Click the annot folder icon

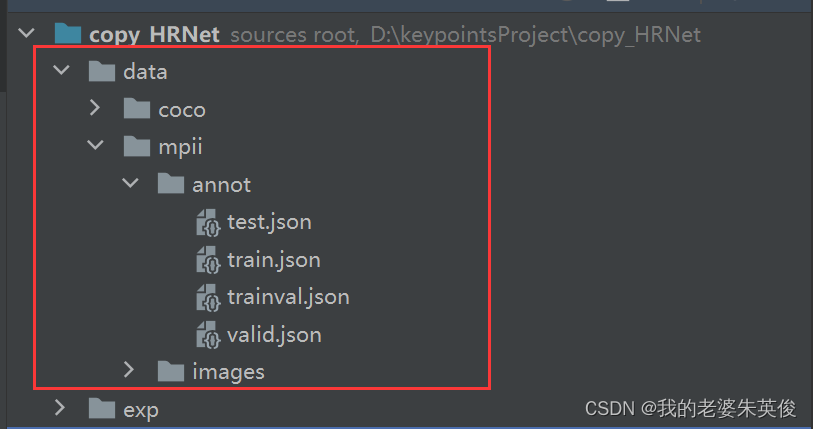[x=171, y=184]
